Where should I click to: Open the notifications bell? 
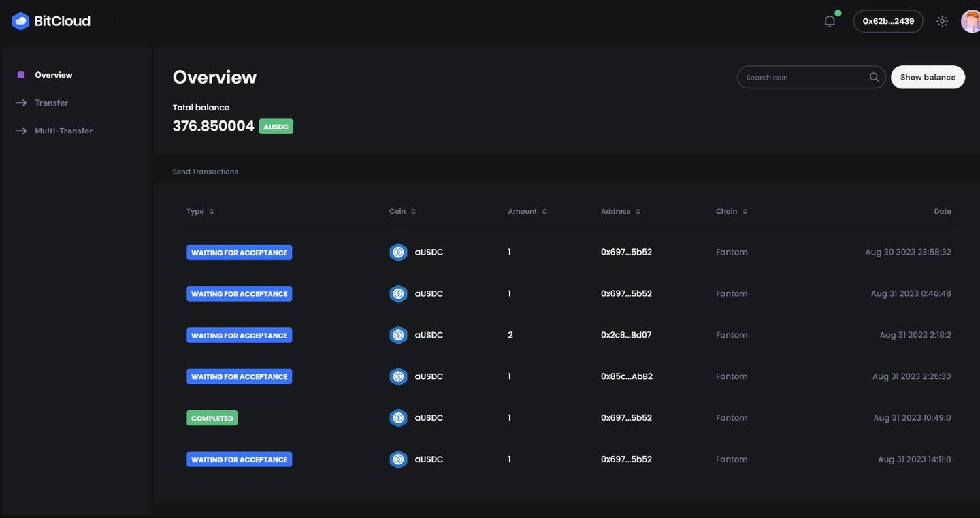pyautogui.click(x=830, y=21)
